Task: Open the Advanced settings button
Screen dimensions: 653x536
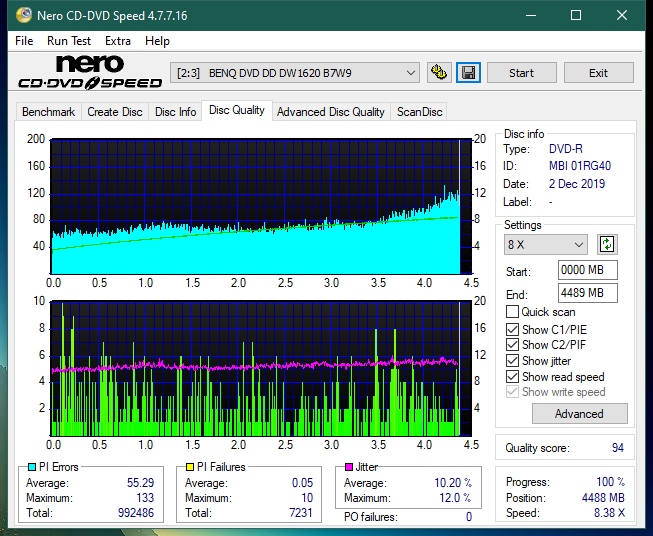Action: coord(579,414)
